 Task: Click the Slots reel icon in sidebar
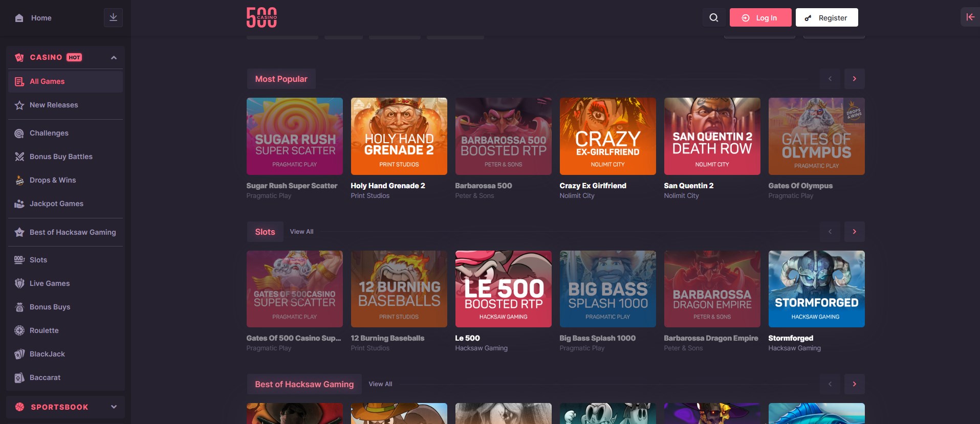pos(19,260)
